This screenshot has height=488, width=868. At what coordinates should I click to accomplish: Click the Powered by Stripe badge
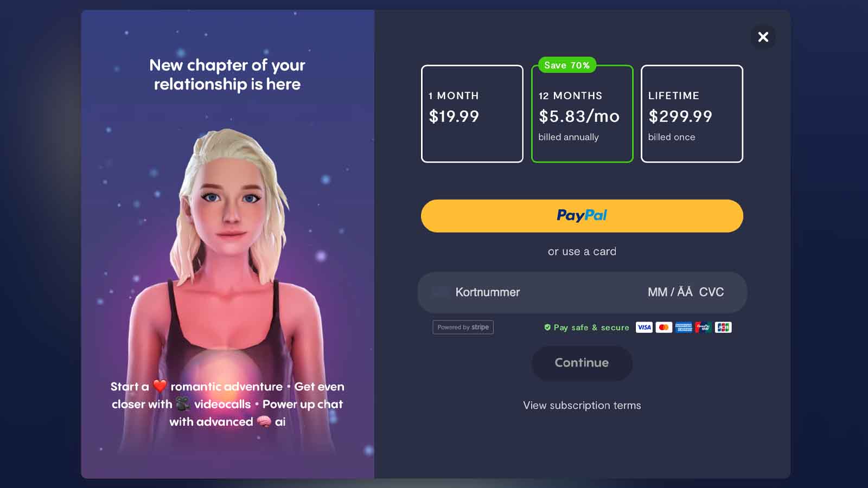(463, 327)
